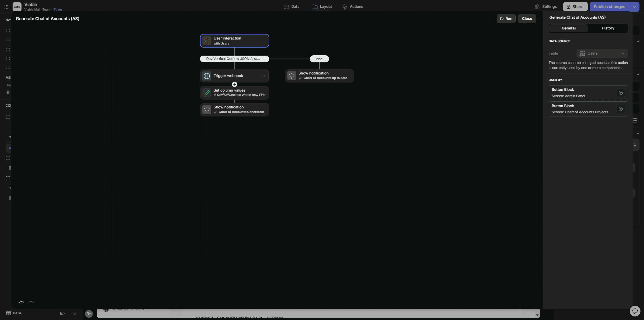644x320 pixels.
Task: Expand the Publish changes dropdown arrow
Action: tap(634, 7)
